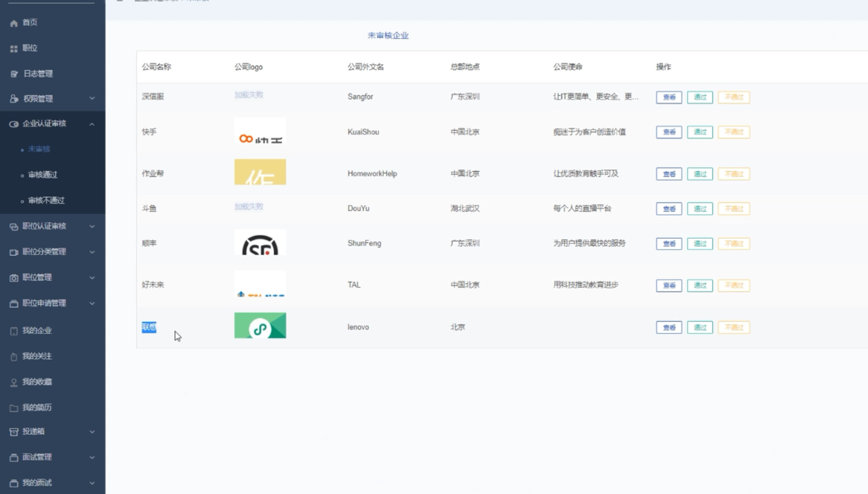Click the camera icon beside 职位管理
This screenshot has height=494, width=868.
pos(14,278)
